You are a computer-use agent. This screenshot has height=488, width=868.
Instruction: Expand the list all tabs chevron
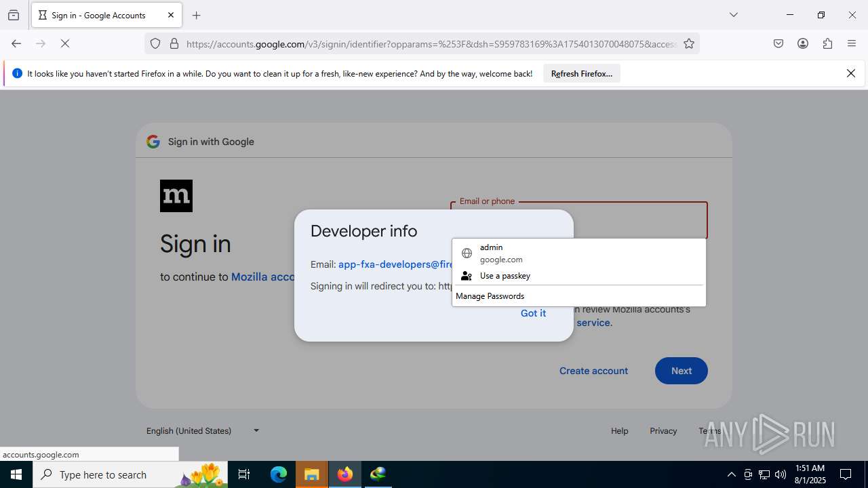(734, 15)
